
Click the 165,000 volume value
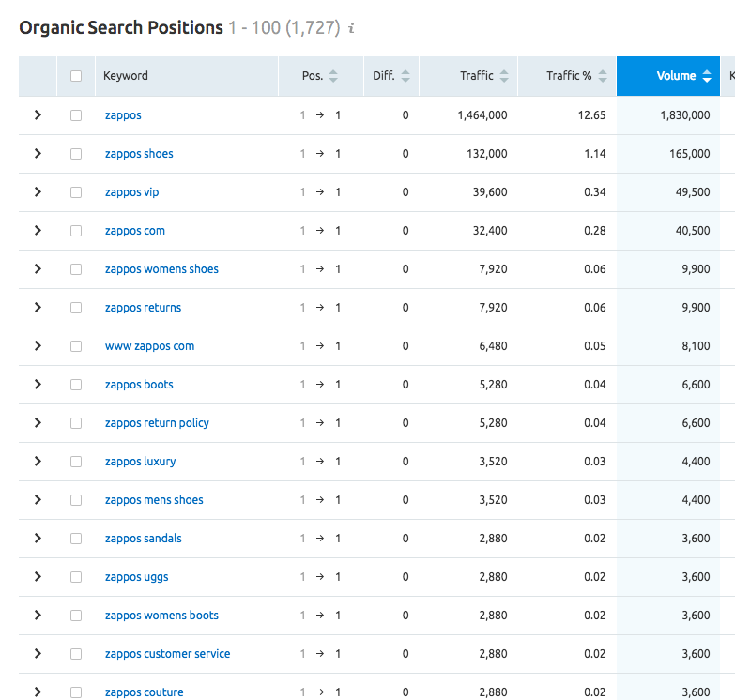point(690,154)
